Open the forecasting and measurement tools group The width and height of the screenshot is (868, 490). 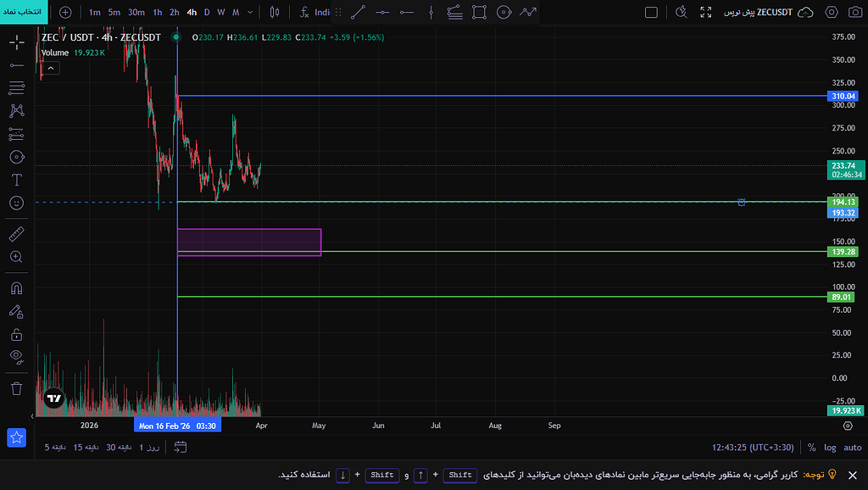pos(17,134)
